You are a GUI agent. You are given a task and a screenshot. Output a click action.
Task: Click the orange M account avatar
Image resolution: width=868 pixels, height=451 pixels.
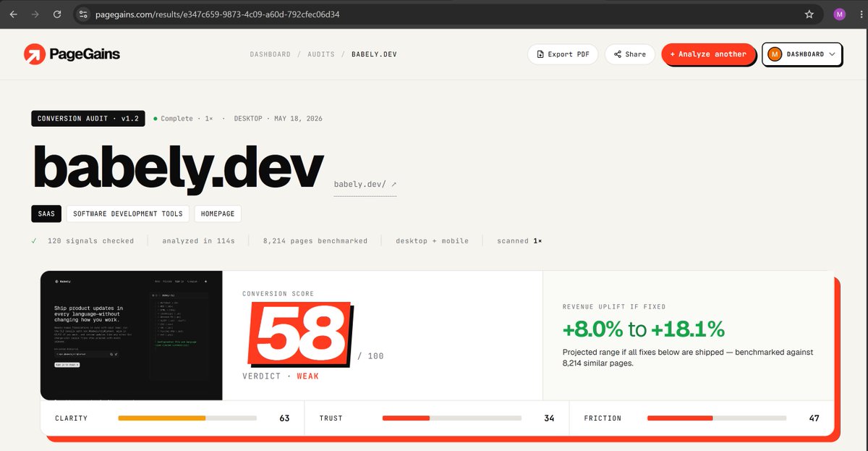[775, 54]
